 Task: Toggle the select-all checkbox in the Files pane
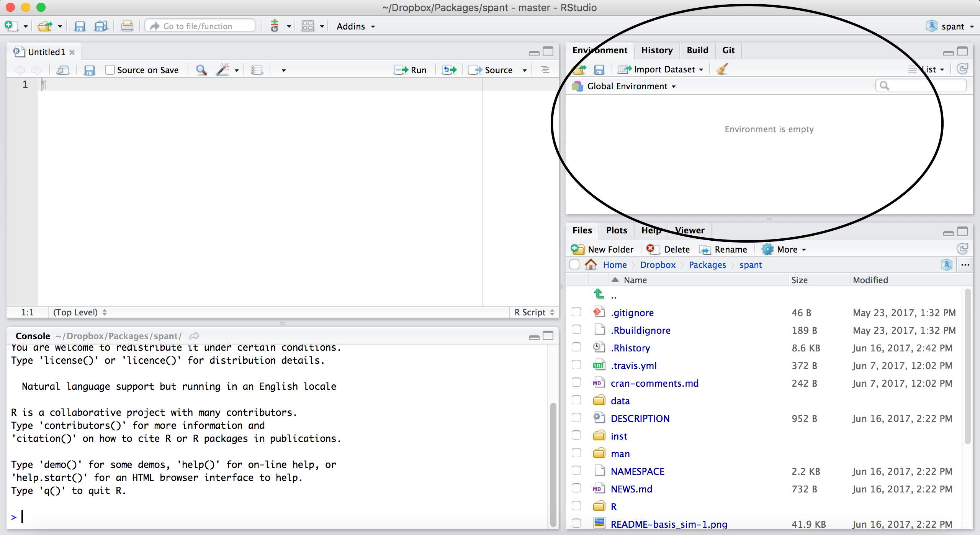[x=574, y=264]
